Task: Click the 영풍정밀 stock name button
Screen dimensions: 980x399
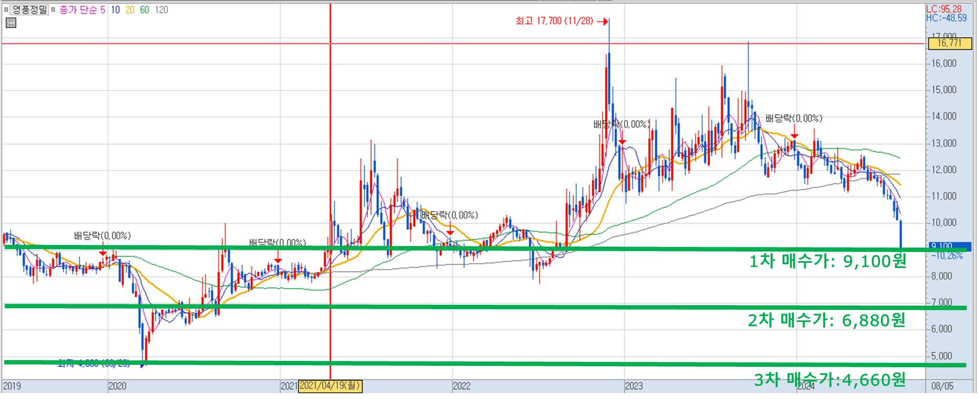Action: click(29, 10)
